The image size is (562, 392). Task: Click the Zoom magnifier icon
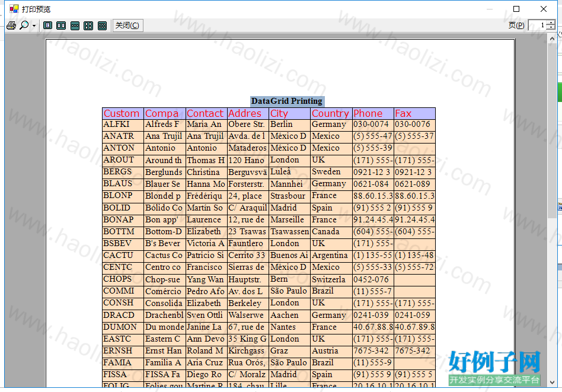24,26
